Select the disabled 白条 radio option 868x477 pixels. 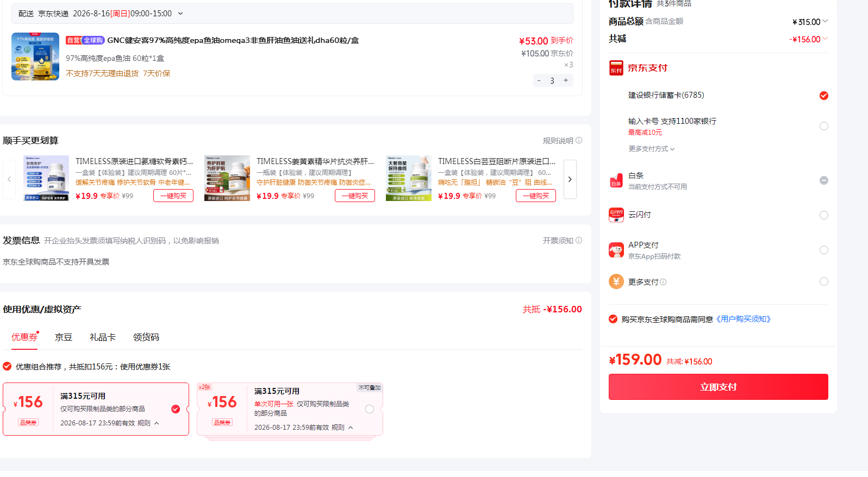824,180
